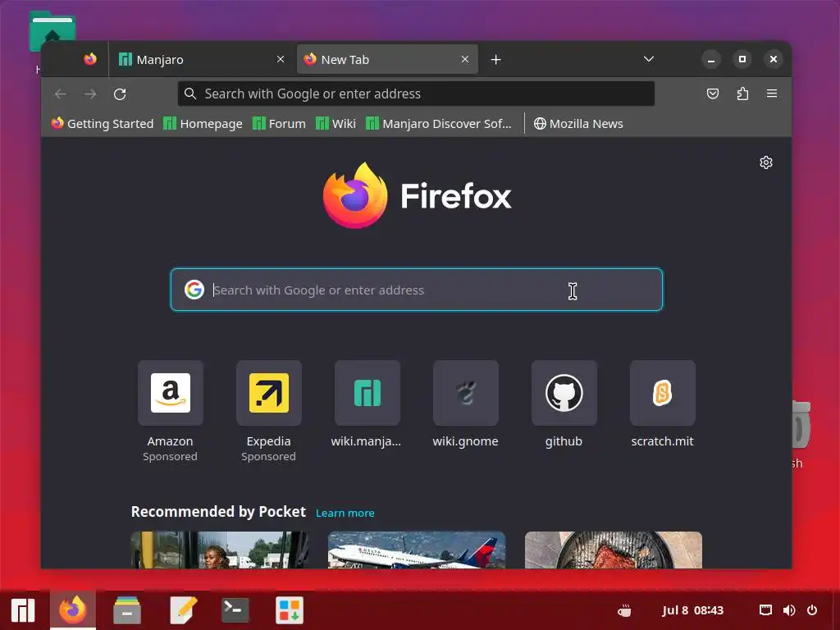Viewport: 840px width, 630px height.
Task: Click the Save to Pocket icon
Action: (713, 94)
